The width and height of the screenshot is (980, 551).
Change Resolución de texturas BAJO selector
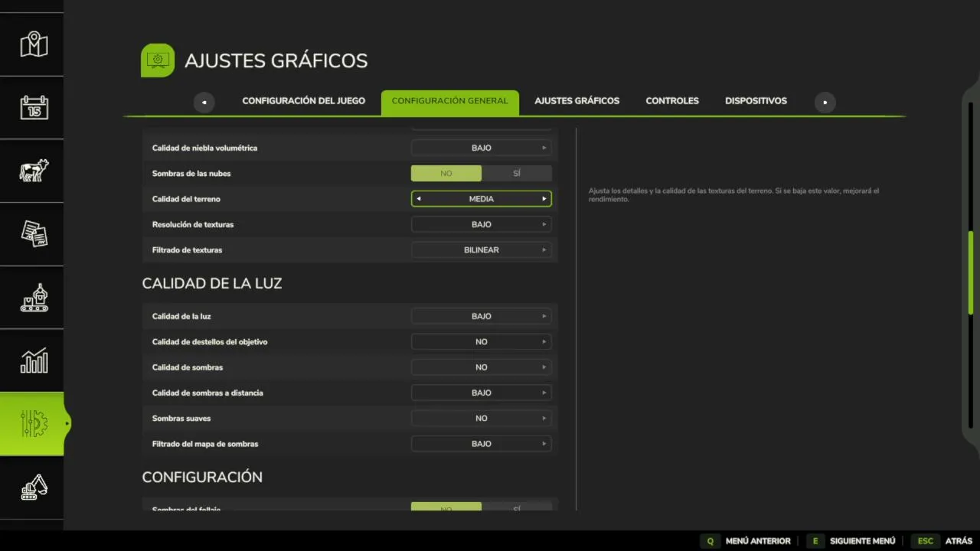482,224
